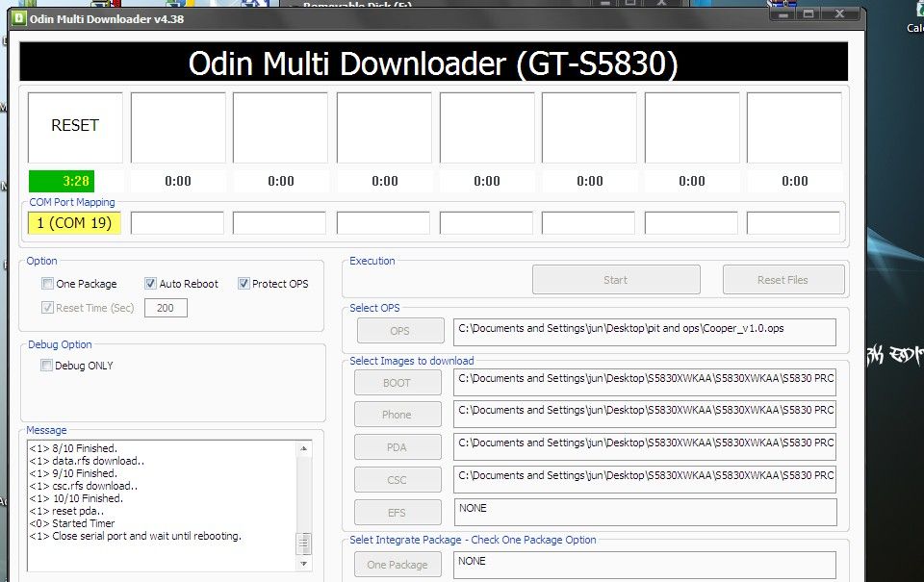This screenshot has height=582, width=924.
Task: Click the EFS path field showing NONE
Action: 645,512
